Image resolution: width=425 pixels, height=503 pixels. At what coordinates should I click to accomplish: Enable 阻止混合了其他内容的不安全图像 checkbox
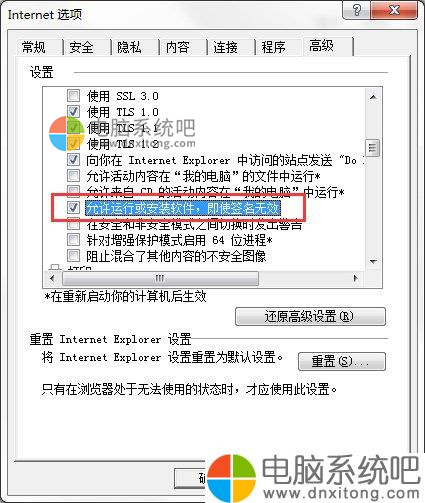(73, 256)
